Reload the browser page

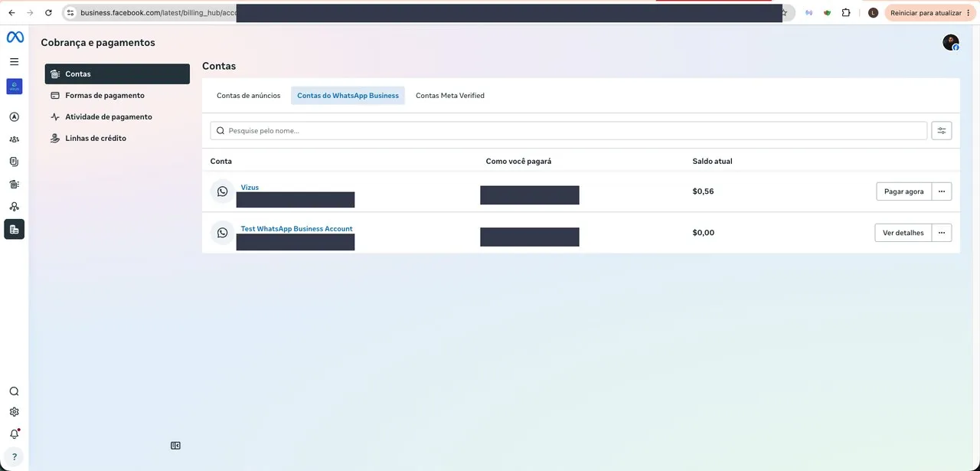coord(48,13)
